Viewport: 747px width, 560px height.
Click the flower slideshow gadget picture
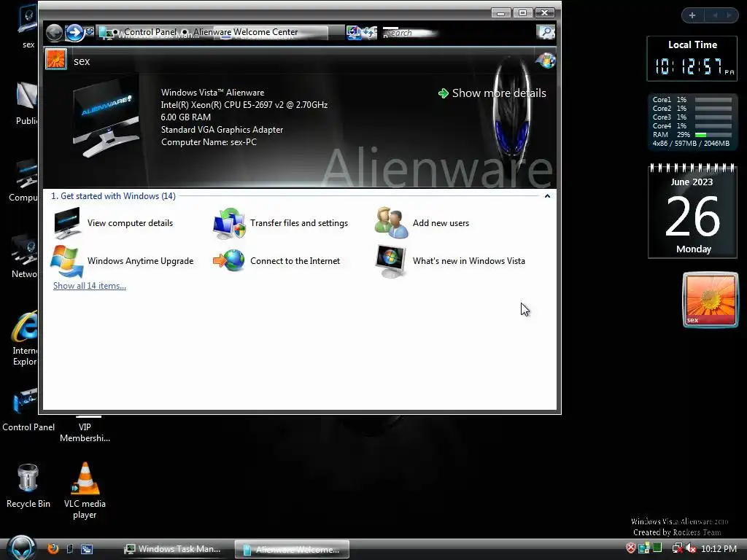click(711, 300)
